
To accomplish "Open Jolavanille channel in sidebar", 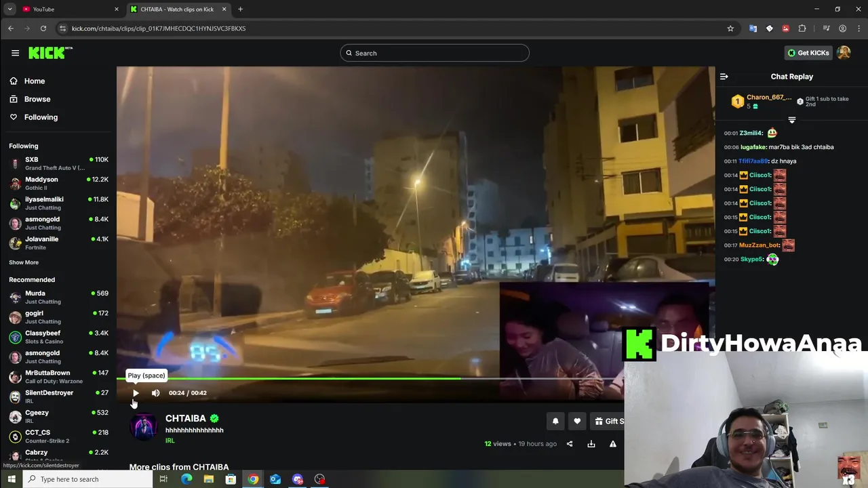I will pyautogui.click(x=58, y=243).
